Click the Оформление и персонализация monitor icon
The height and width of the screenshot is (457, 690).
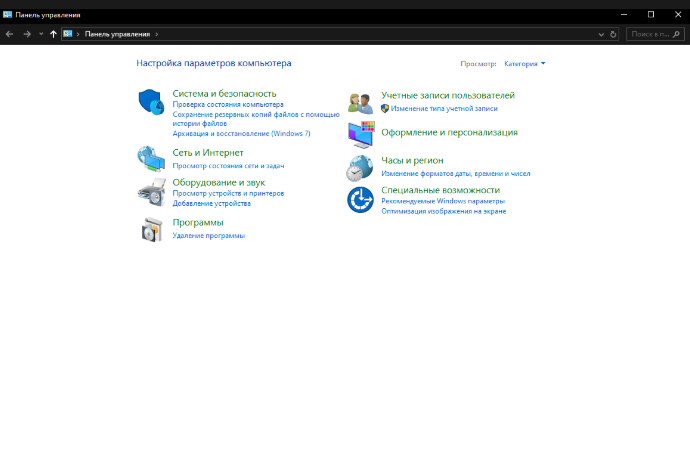click(361, 135)
